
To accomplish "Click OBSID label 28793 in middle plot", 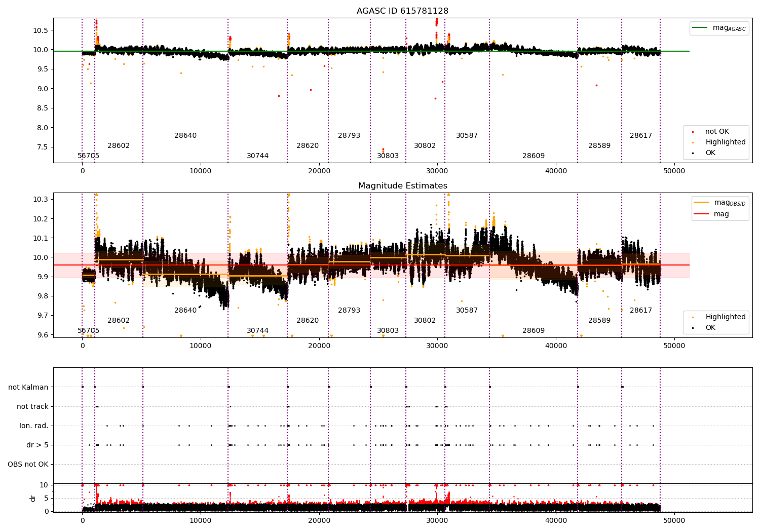I will tap(349, 311).
